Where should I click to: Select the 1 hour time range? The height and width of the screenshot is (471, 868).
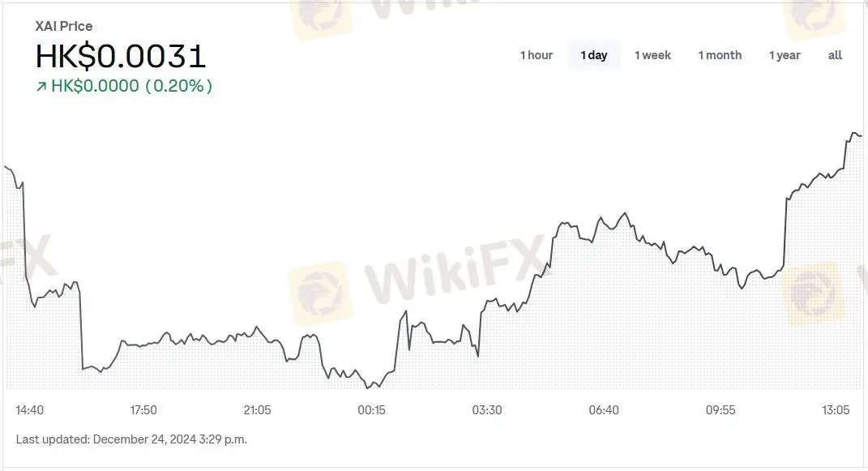pos(536,55)
